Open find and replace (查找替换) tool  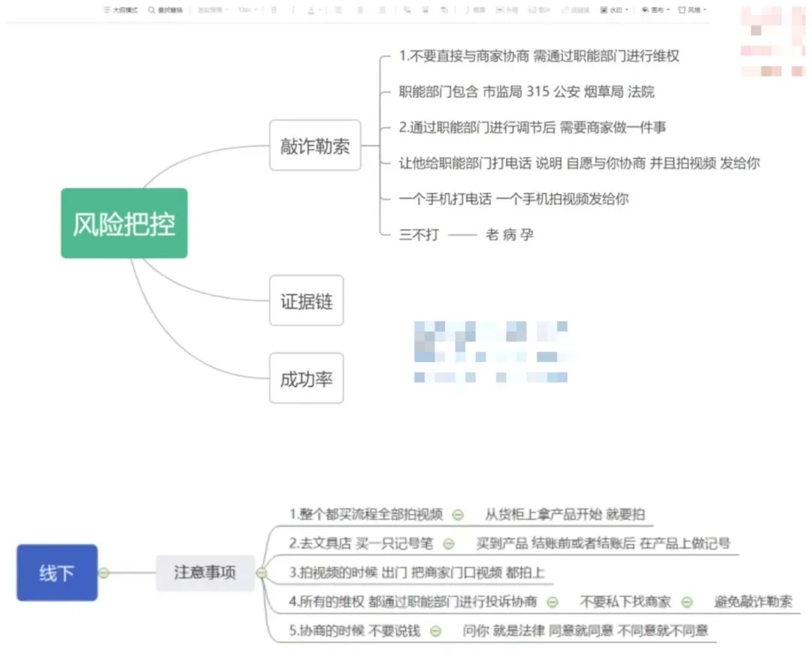(x=165, y=10)
